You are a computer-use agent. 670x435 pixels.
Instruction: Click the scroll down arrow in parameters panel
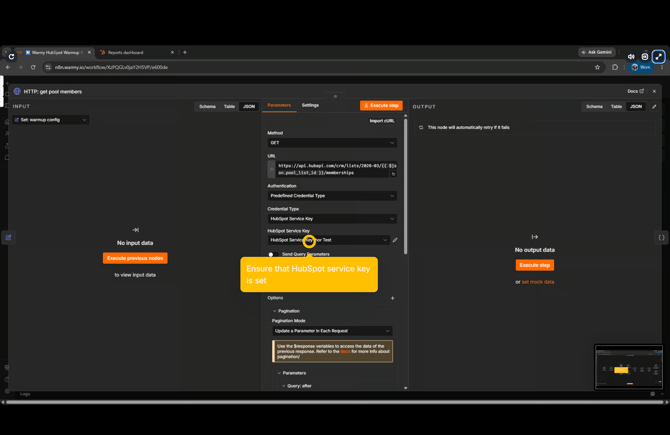406,388
